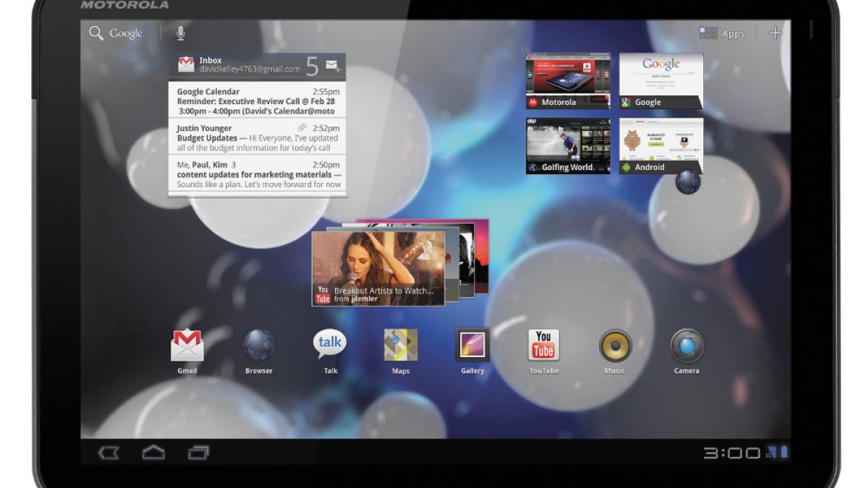Screen dimensions: 868x488
Task: Tap the voice search microphone
Action: [180, 33]
